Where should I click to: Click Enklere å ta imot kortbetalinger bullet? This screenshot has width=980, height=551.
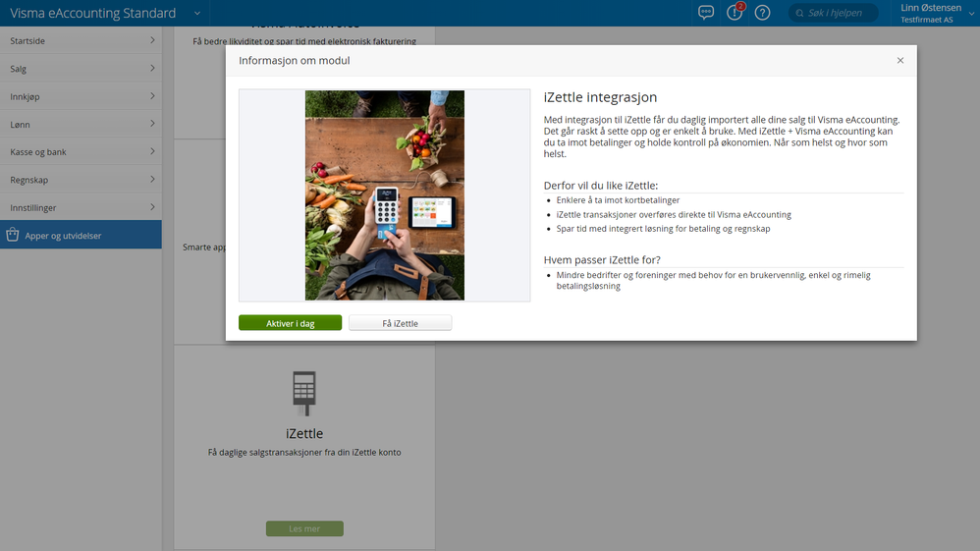point(618,200)
